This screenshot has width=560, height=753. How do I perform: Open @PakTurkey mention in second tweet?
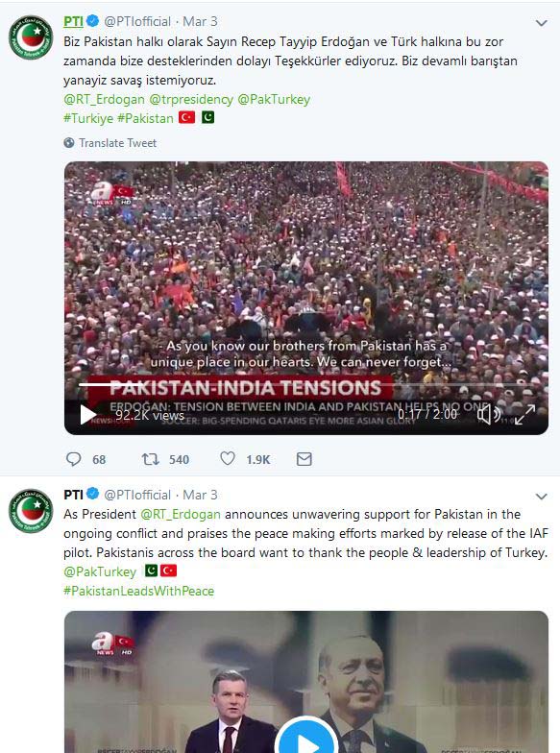pos(100,572)
